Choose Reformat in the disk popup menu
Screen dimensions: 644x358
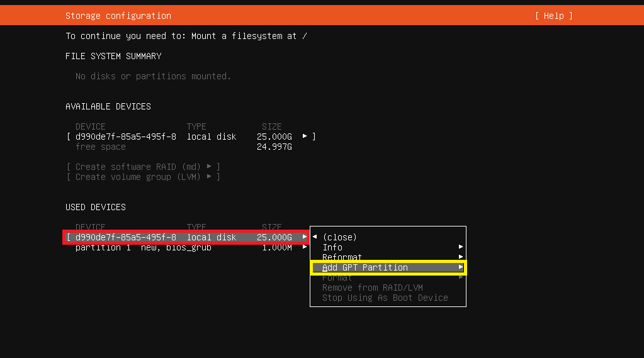tap(342, 257)
